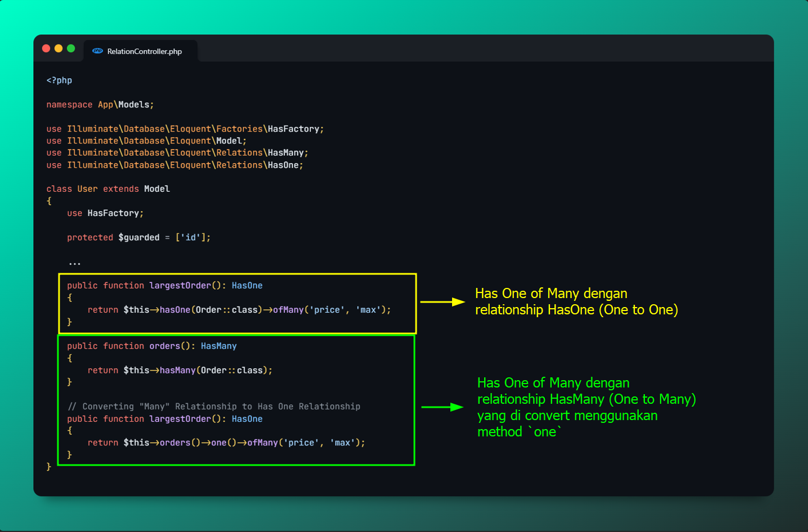
Task: Click the green HasMany annotation text
Action: coord(586,407)
